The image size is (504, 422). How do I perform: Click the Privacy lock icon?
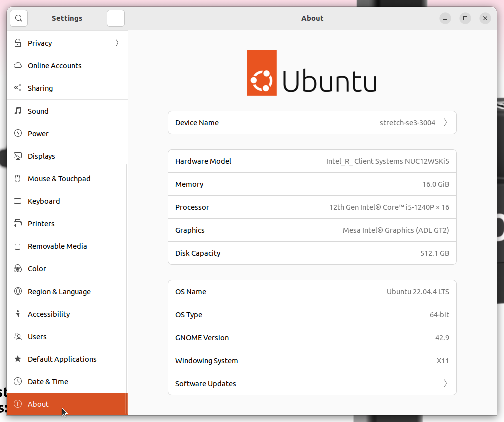coord(18,43)
